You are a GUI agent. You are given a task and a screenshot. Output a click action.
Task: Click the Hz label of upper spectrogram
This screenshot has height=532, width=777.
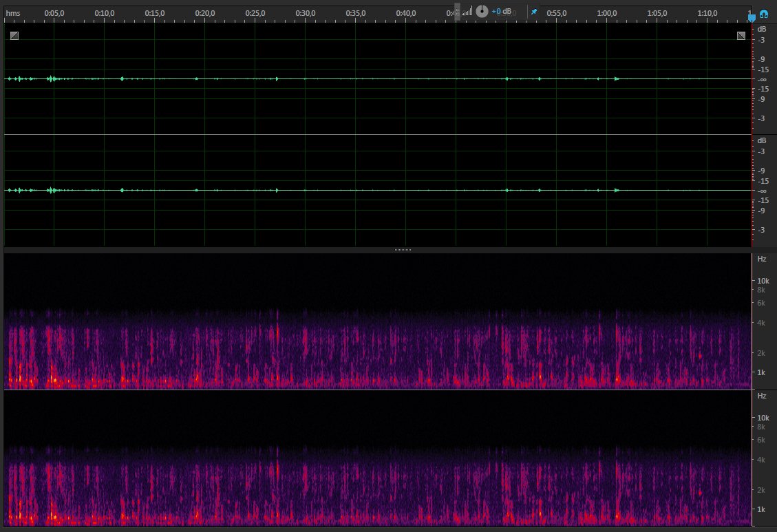[762, 259]
